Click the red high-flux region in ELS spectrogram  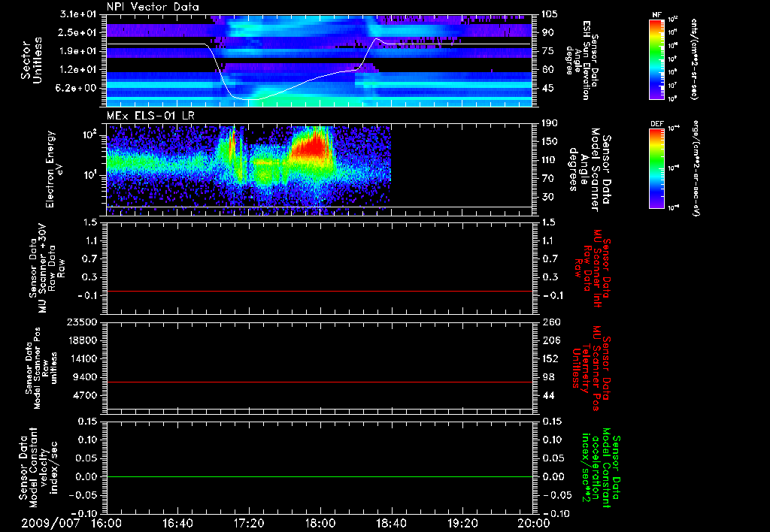pyautogui.click(x=314, y=145)
